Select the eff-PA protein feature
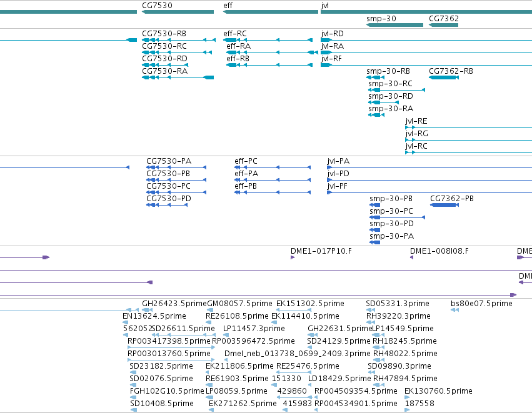532x413 pixels. coord(273,180)
